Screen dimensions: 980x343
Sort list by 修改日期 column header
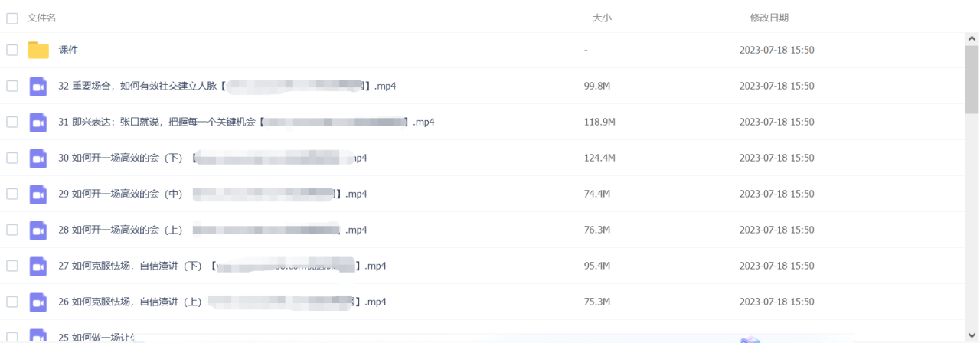[769, 18]
